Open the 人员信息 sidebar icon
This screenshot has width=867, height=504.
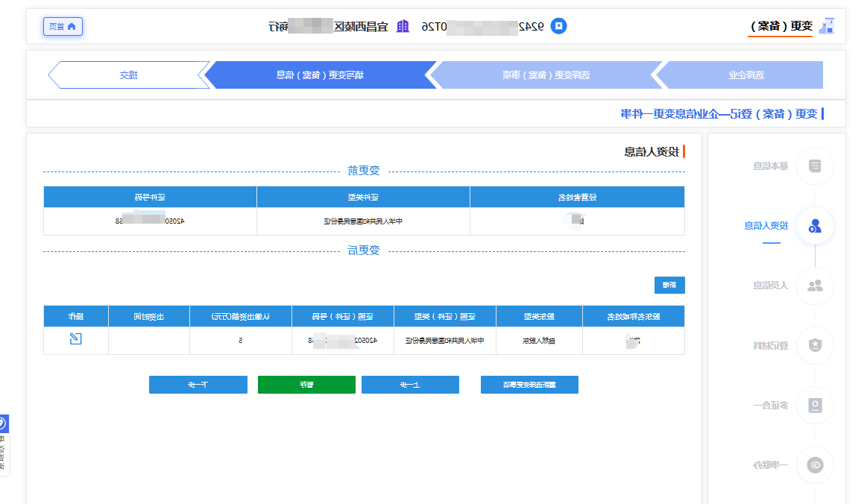coord(815,286)
